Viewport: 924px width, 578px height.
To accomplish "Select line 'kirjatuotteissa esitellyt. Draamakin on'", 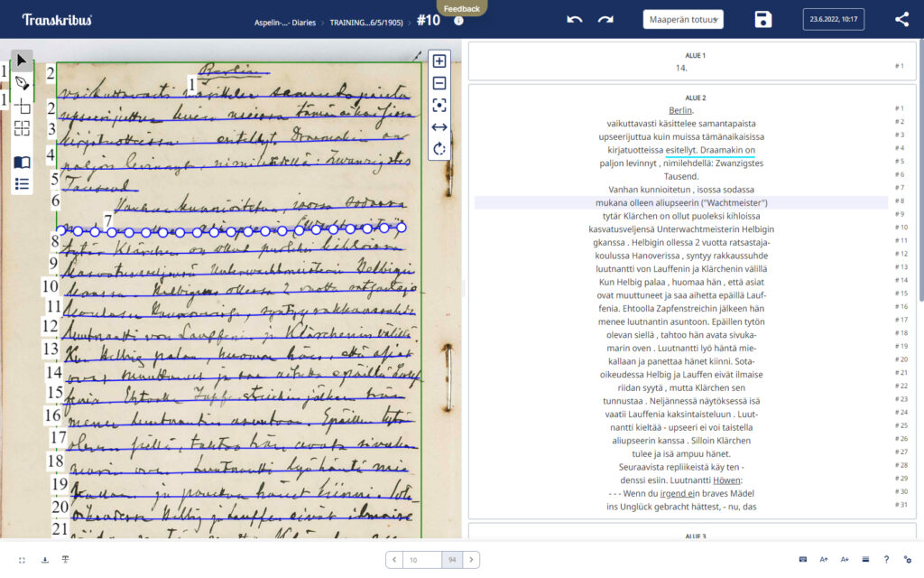I will pyautogui.click(x=680, y=150).
